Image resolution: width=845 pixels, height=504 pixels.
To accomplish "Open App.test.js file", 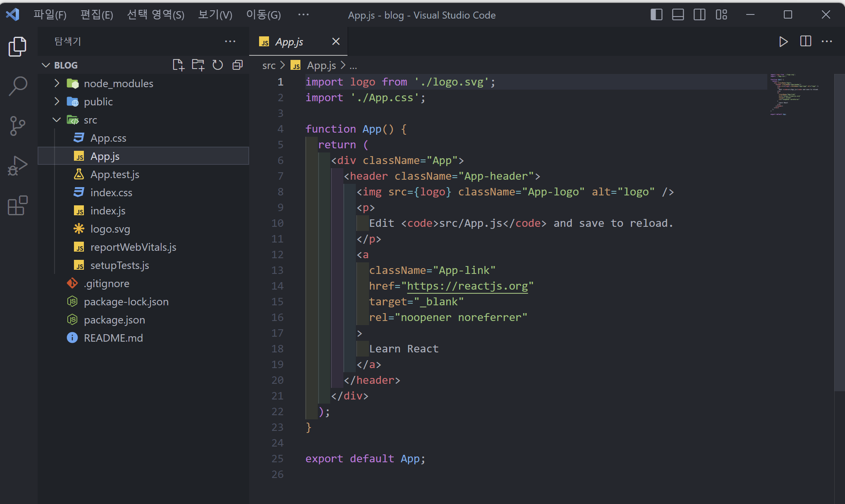I will [x=143, y=174].
